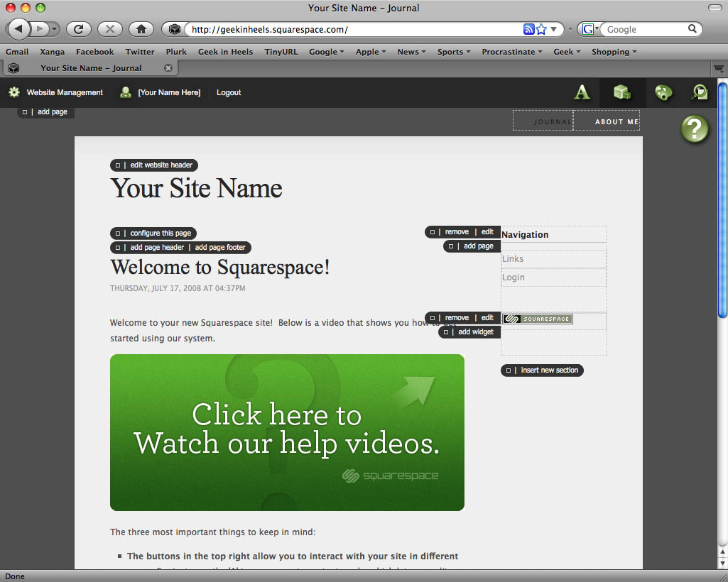The image size is (728, 582).
Task: Click the Google search magnifier icon
Action: (x=692, y=29)
